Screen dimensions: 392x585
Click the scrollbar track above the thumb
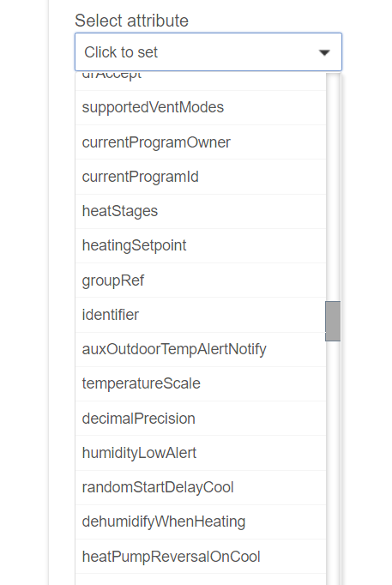(333, 186)
